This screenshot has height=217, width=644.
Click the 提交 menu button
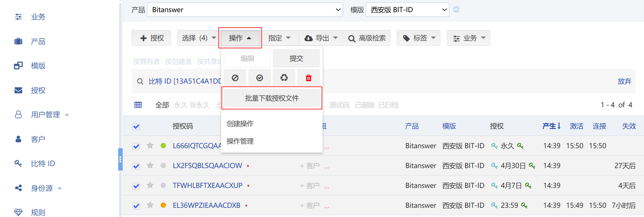pyautogui.click(x=296, y=58)
